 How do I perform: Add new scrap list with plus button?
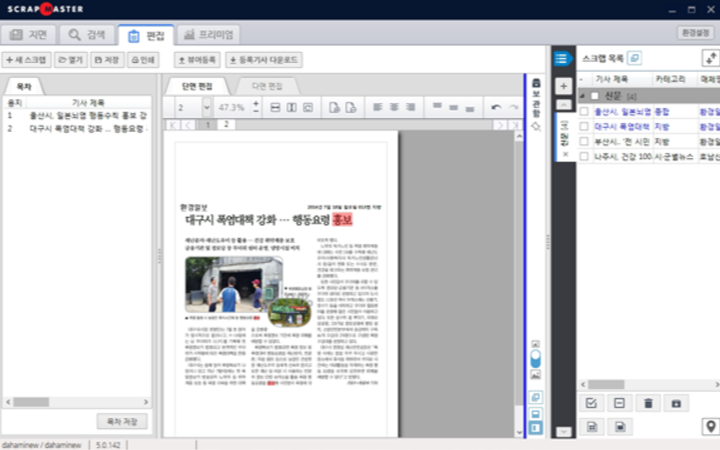[563, 86]
